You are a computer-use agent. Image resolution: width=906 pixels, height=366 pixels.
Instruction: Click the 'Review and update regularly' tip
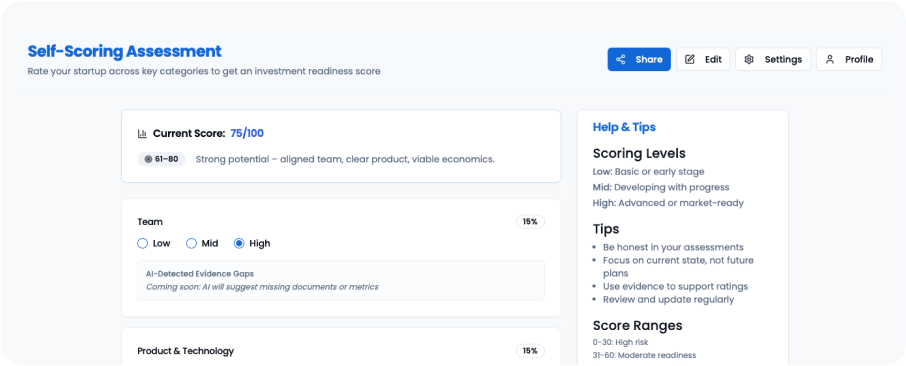coord(669,300)
